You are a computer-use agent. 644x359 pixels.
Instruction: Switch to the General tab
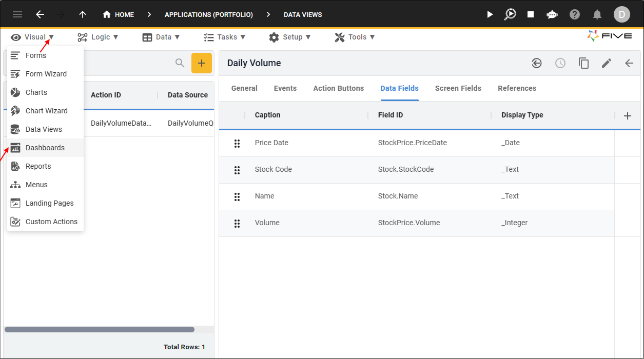[244, 88]
